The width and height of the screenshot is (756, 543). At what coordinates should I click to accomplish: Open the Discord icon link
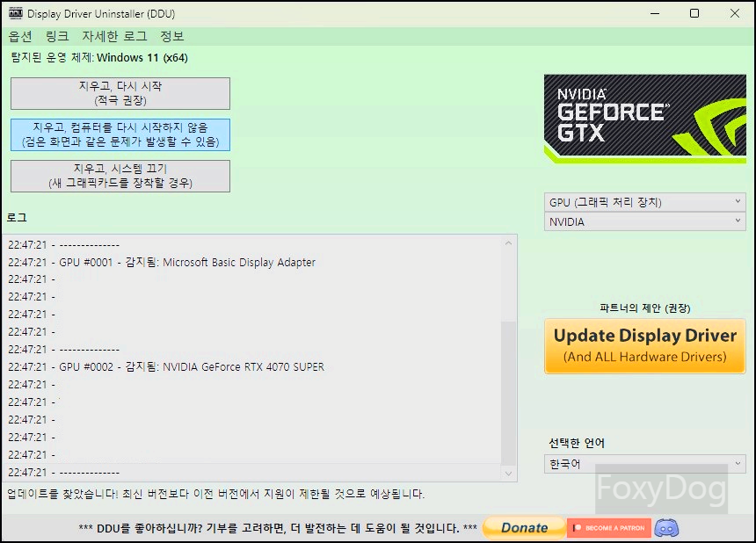coord(667,528)
